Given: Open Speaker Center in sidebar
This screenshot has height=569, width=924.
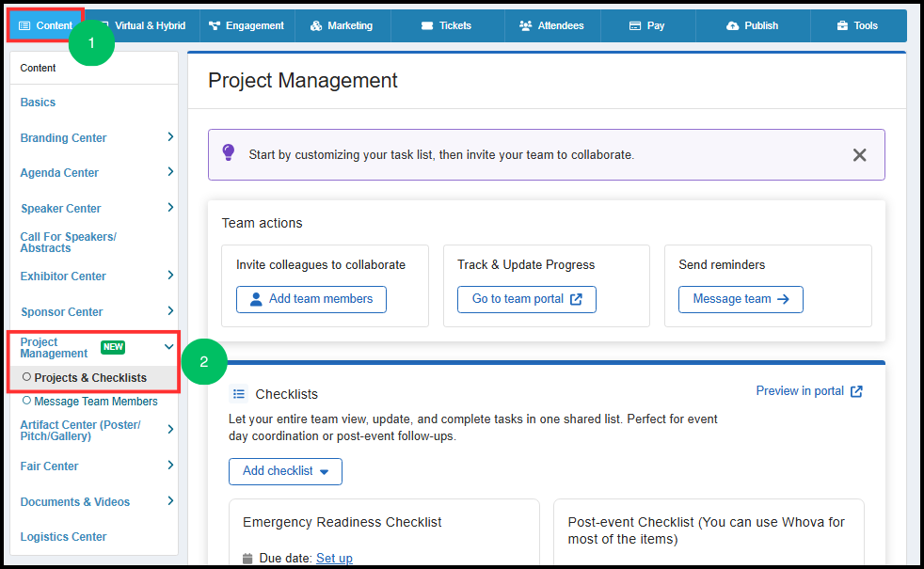Looking at the screenshot, I should pyautogui.click(x=61, y=209).
